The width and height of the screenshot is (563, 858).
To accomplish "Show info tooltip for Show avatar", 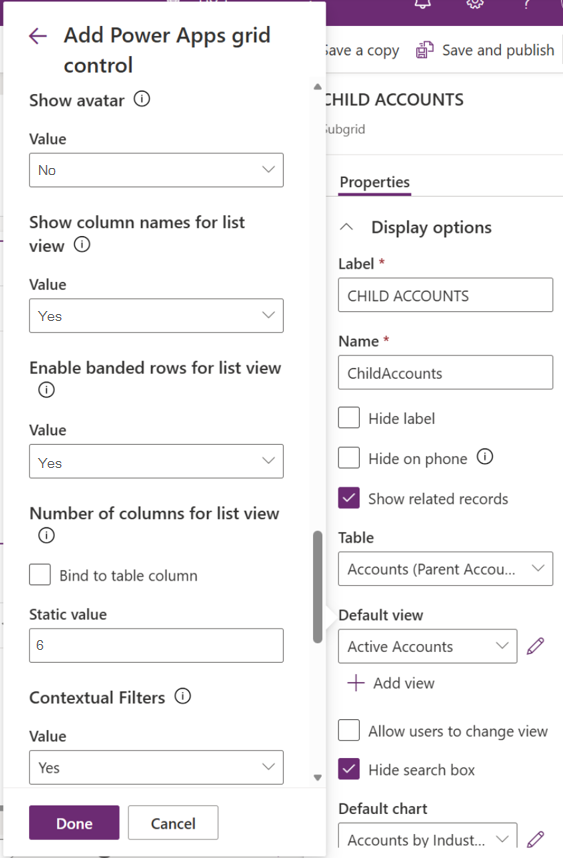I will [142, 99].
